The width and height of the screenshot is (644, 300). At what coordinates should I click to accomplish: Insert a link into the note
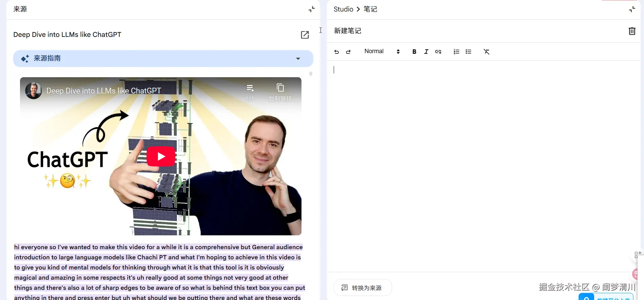coord(438,52)
